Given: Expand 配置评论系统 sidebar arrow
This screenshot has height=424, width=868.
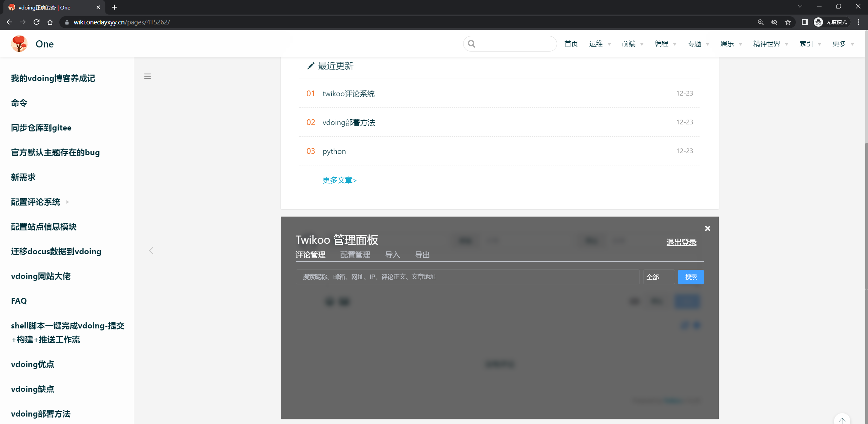Looking at the screenshot, I should point(67,202).
